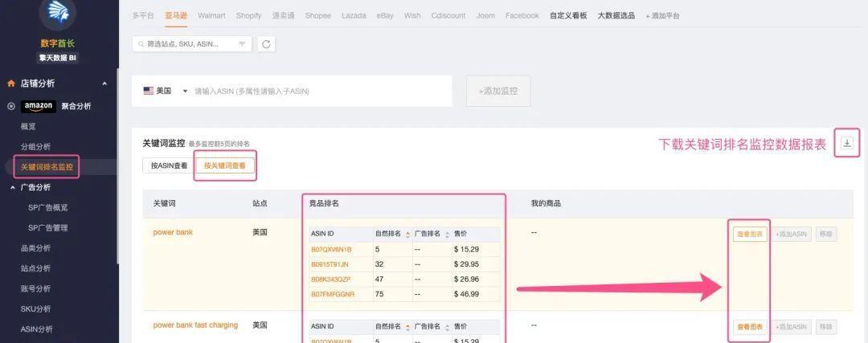Open the 自定义看板 tab
Image resolution: width=868 pixels, height=343 pixels.
pyautogui.click(x=568, y=15)
